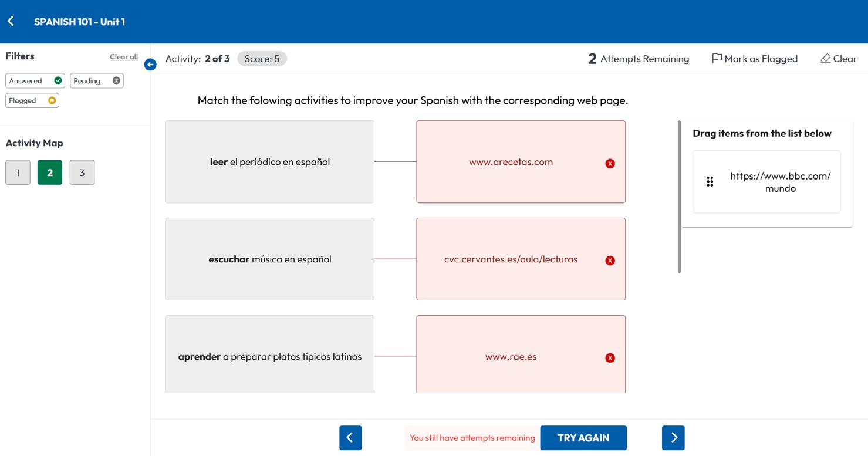Collapse the sidebar with the blue arrow
Viewport: 868px width, 456px height.
[150, 65]
